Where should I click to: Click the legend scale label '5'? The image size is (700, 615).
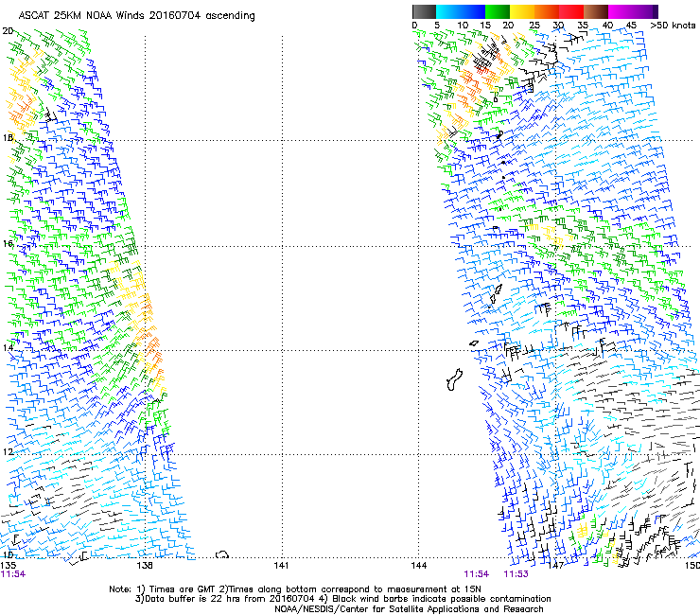pyautogui.click(x=437, y=26)
